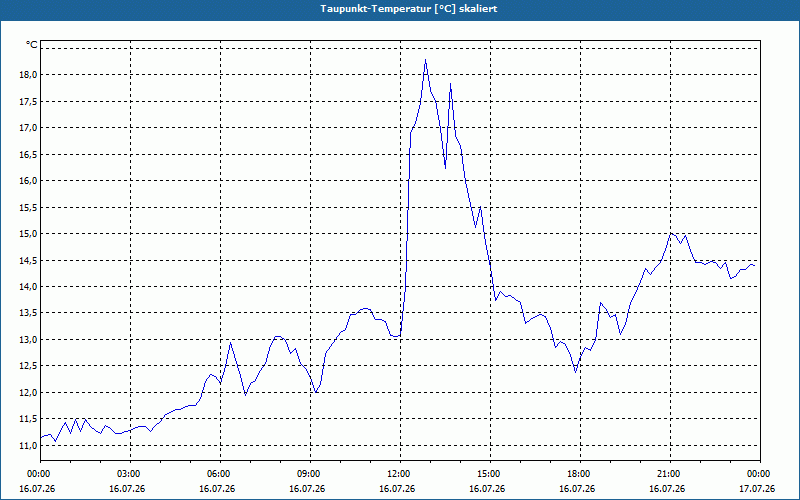Click the °C unit label

pyautogui.click(x=32, y=45)
